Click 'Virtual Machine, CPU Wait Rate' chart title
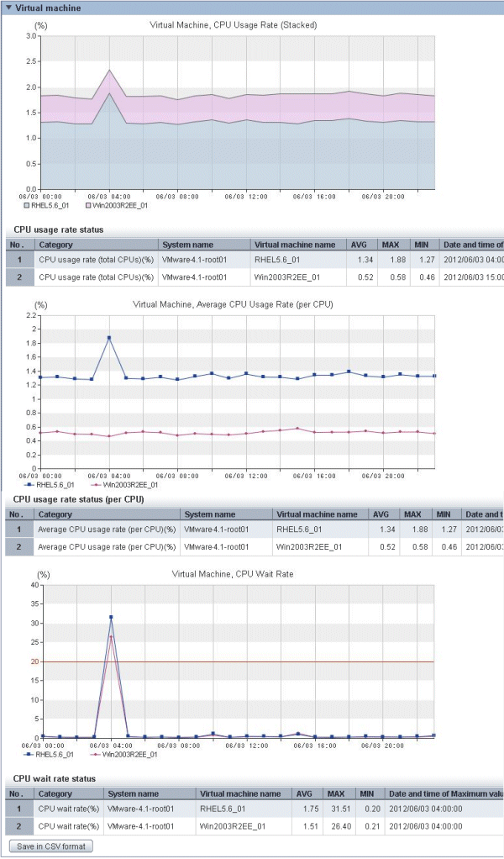504x859 pixels. pyautogui.click(x=233, y=574)
